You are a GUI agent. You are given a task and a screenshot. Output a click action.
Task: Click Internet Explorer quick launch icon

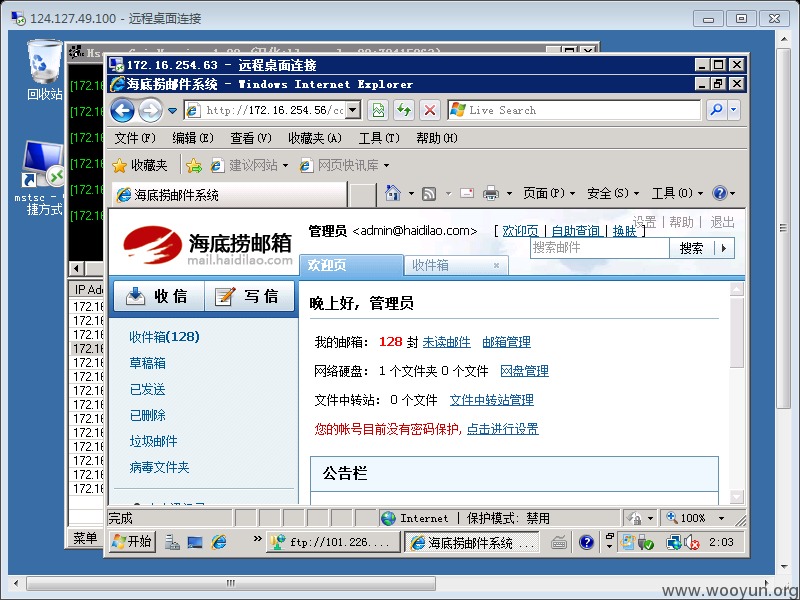219,542
